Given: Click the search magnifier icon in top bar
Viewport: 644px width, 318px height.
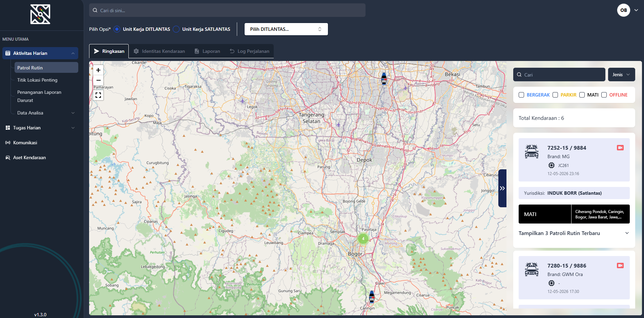Looking at the screenshot, I should tap(95, 10).
